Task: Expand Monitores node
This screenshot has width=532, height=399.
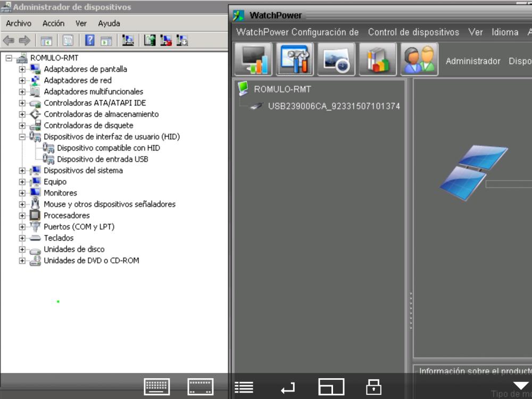Action: tap(22, 193)
